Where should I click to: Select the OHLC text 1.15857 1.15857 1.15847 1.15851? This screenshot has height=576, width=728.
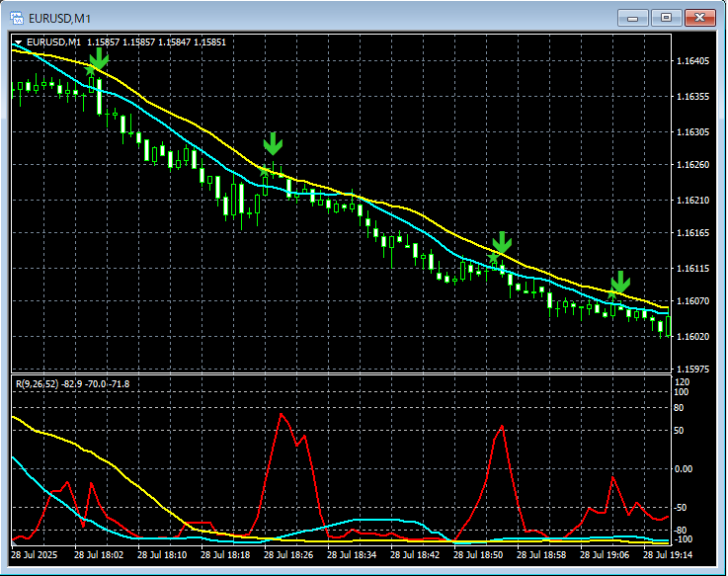(x=156, y=42)
